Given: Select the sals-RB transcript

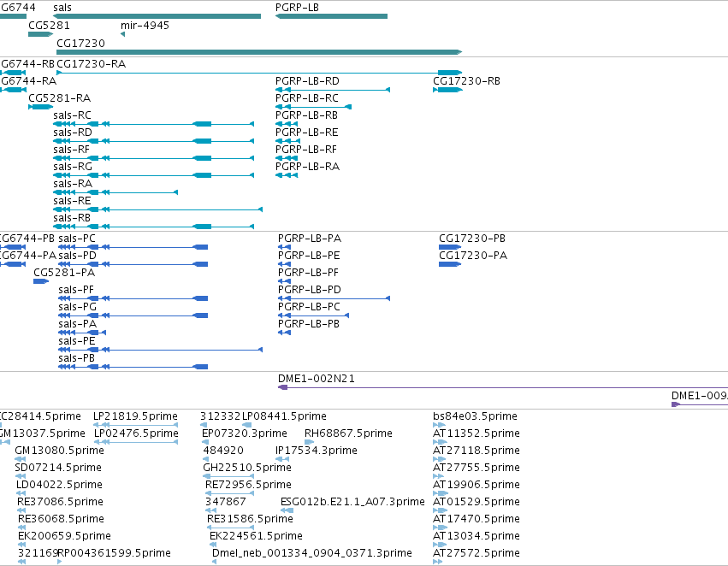Looking at the screenshot, I should coord(154,227).
